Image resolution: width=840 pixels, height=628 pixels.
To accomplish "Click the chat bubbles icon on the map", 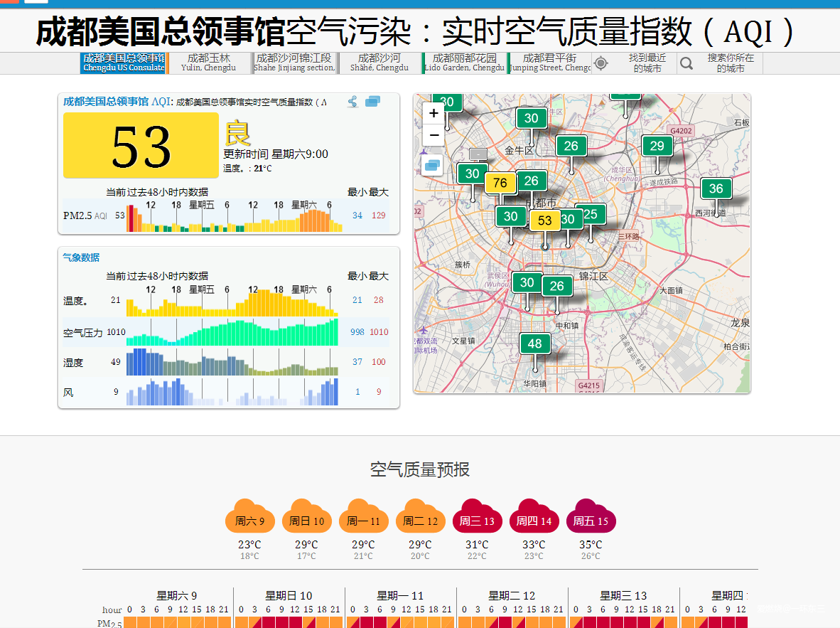I will pos(432,165).
